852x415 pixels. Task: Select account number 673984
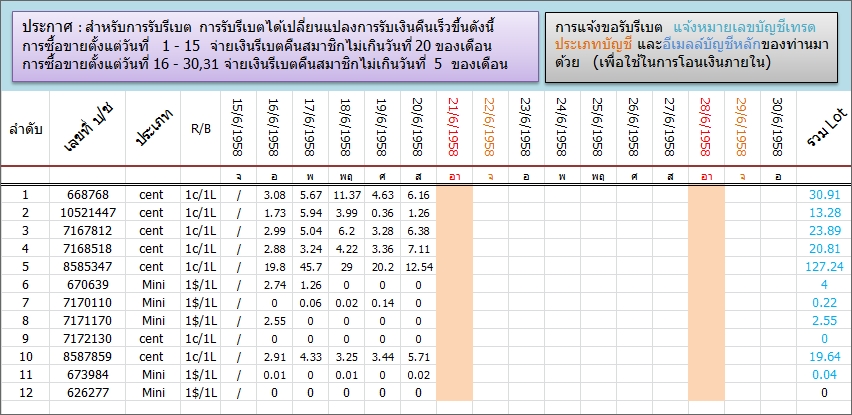pos(88,374)
